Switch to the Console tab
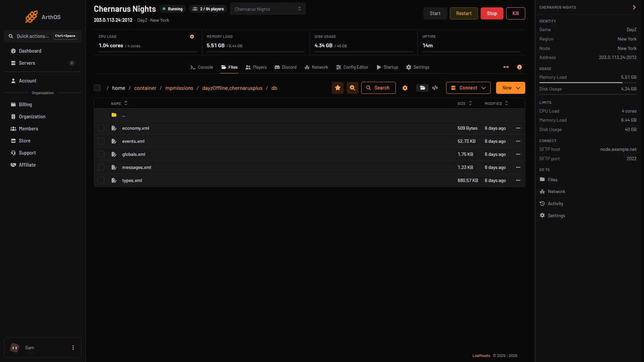This screenshot has width=644, height=362. click(202, 67)
